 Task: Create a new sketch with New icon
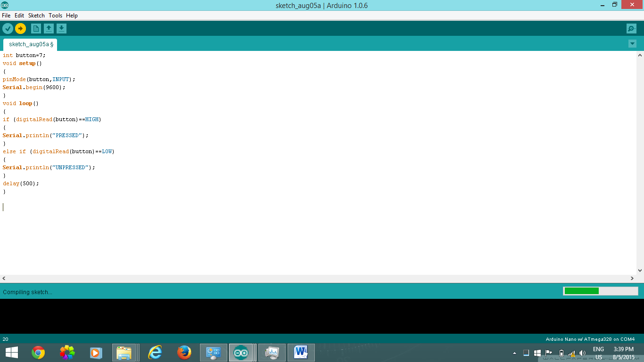coord(36,29)
